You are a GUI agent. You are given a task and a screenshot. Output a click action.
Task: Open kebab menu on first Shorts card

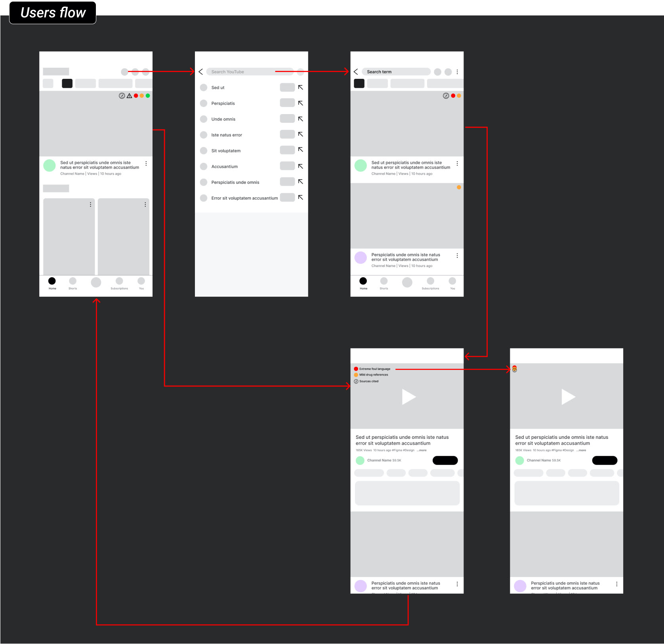pos(90,204)
